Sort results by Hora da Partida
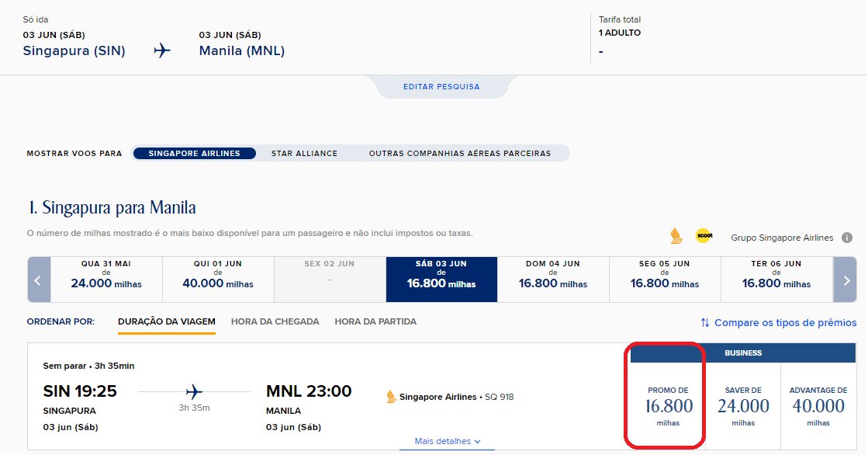Screen dimensions: 868x455 [375, 321]
